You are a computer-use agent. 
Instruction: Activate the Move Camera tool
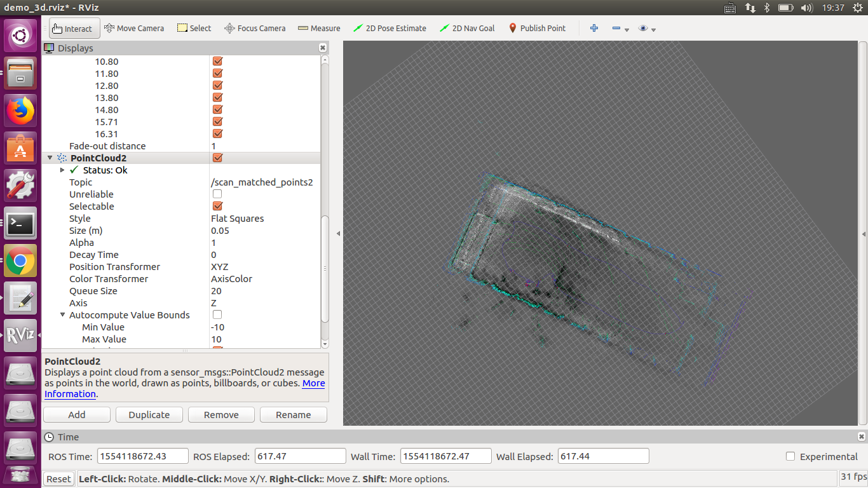tap(134, 28)
